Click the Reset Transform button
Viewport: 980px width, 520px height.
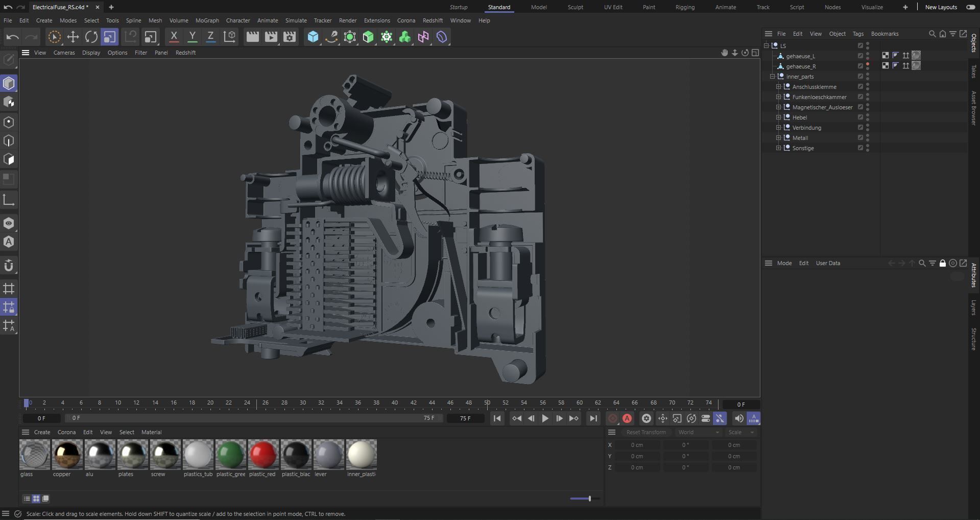646,432
